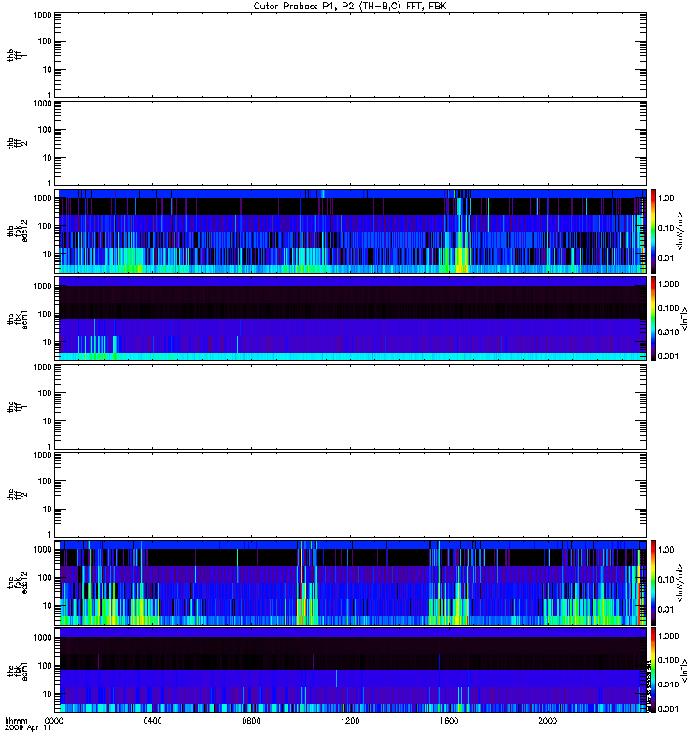700x747 pixels.
Task: Click the 'hhmm' axis unit label
Action: click(x=16, y=721)
